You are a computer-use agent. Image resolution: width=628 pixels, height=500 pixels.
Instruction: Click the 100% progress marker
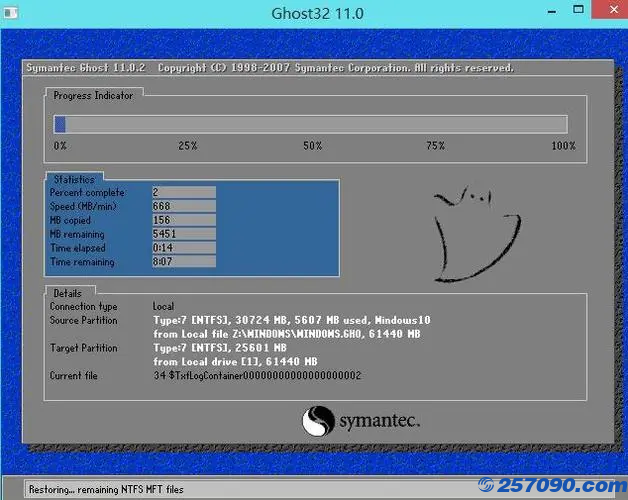563,146
